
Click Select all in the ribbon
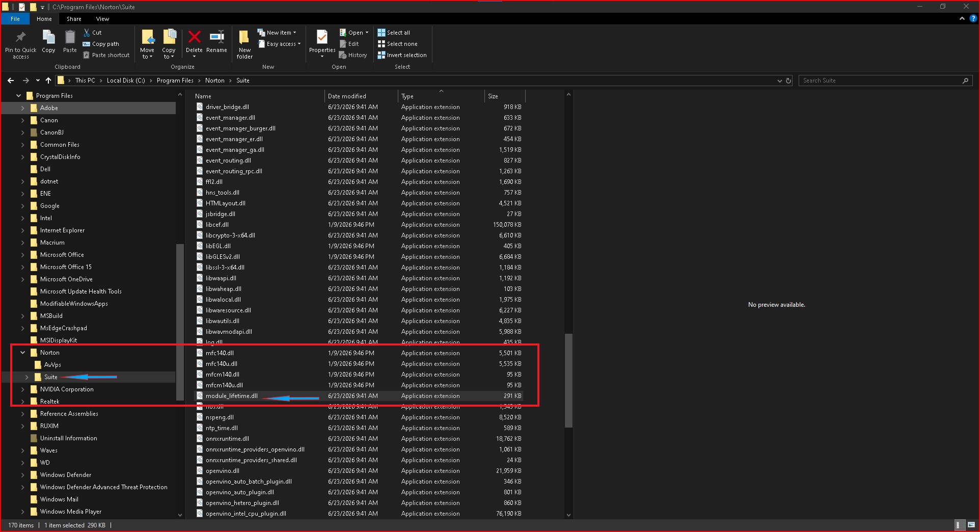click(x=394, y=33)
